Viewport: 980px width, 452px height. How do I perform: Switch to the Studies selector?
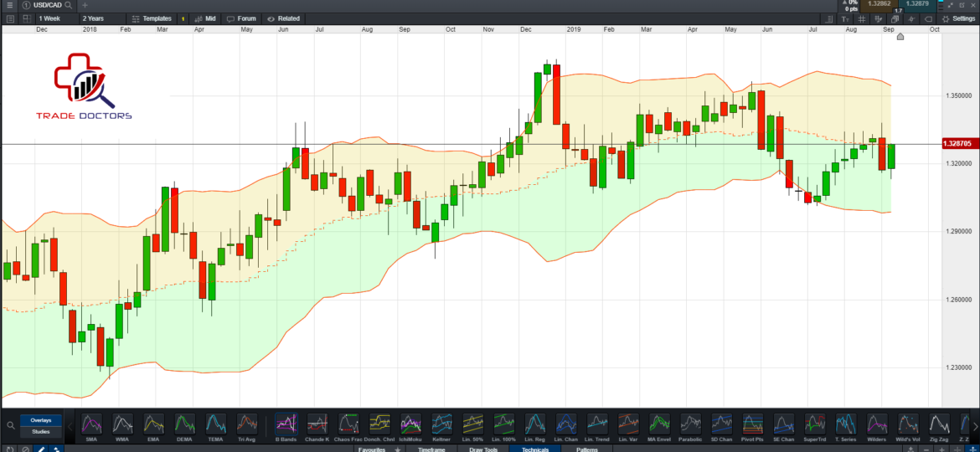pos(40,432)
